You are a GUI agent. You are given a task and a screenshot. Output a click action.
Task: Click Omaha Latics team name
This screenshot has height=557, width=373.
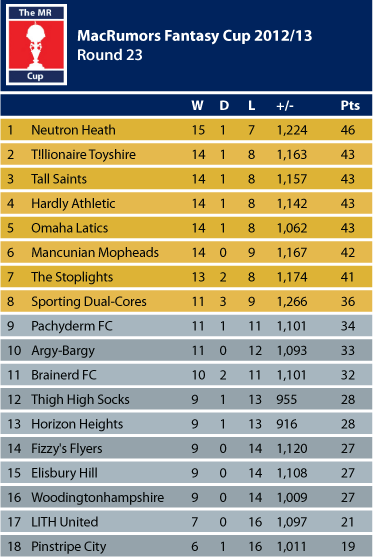[x=69, y=228]
